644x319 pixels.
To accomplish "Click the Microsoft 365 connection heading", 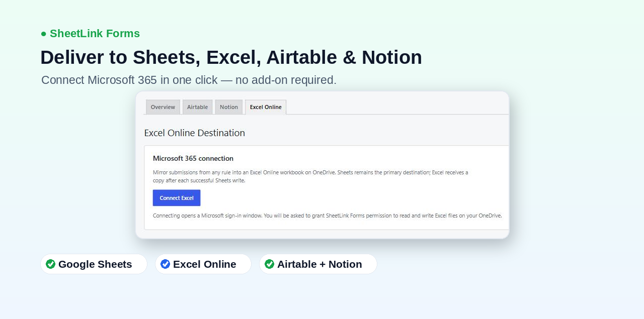I will coord(193,158).
